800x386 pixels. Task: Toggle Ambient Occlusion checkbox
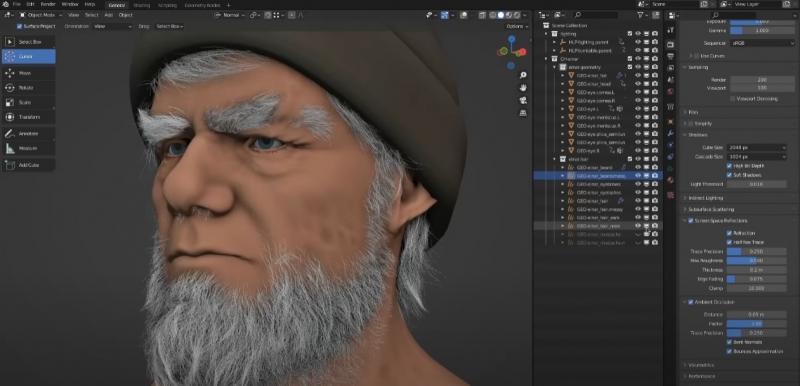tap(691, 302)
